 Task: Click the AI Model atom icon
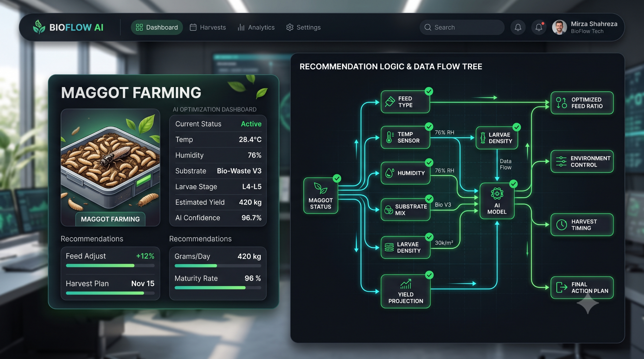pos(497,194)
